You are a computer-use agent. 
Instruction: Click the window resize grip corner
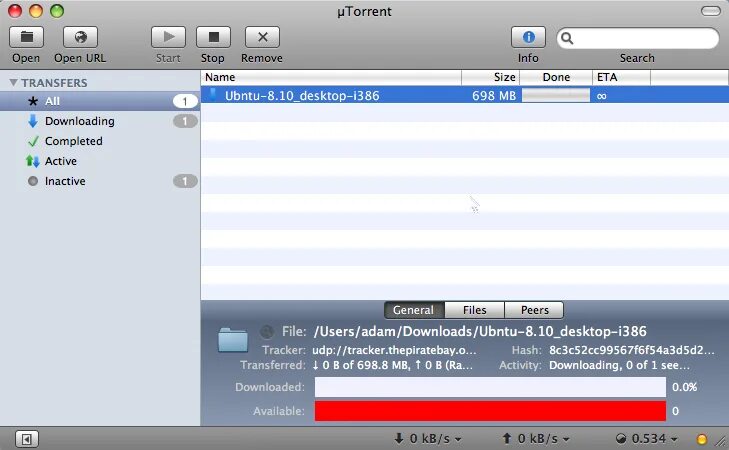[721, 442]
